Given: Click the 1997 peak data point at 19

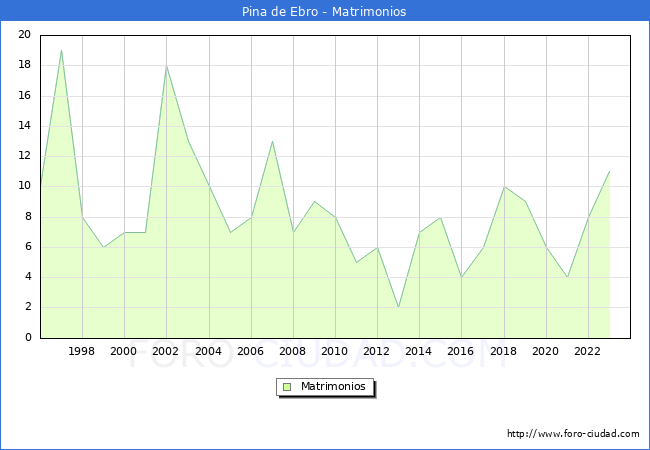Looking at the screenshot, I should coord(61,50).
